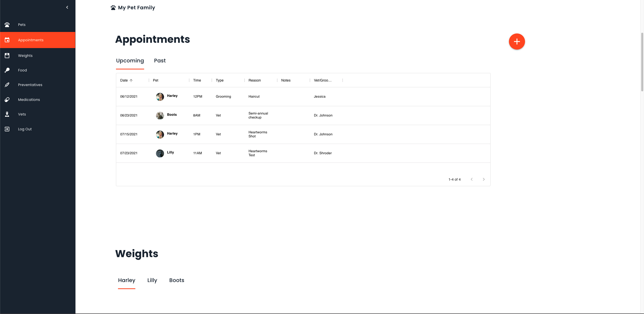Open Vets from the sidebar label
Screen dimensions: 644x314
tap(22, 114)
